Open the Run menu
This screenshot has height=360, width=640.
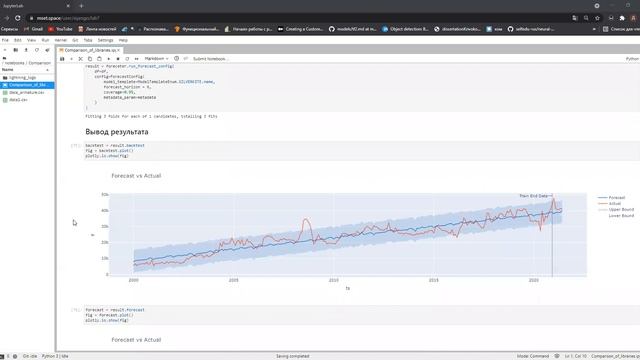45,40
